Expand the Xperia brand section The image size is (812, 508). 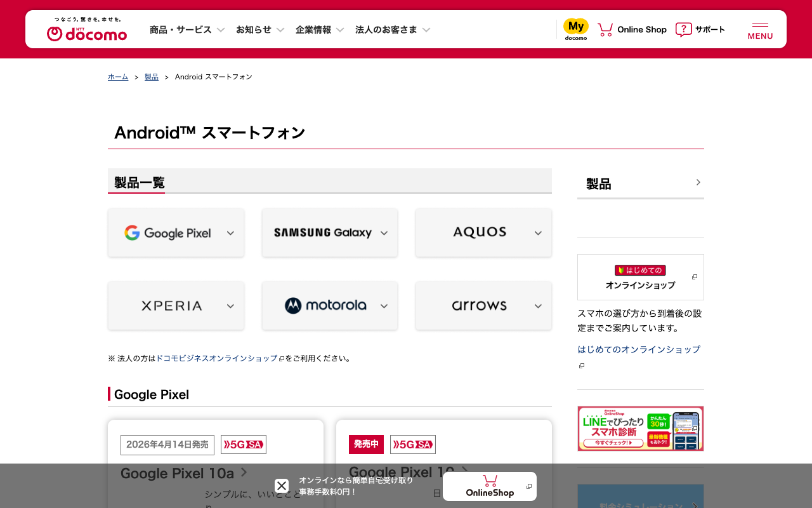176,305
